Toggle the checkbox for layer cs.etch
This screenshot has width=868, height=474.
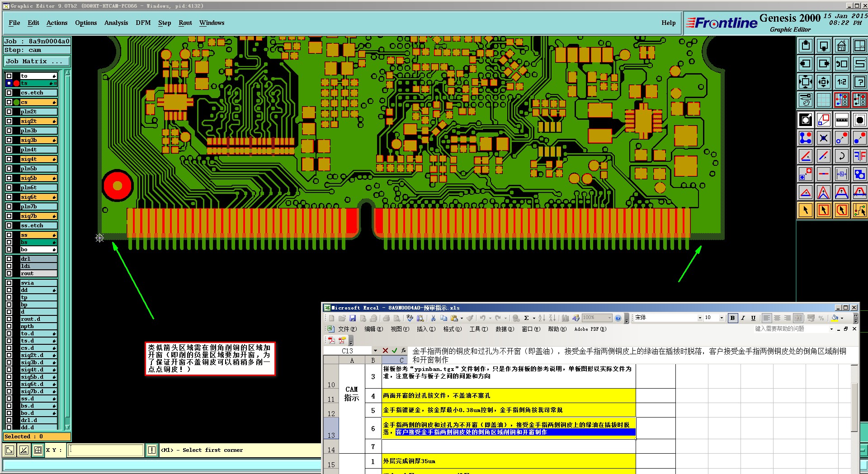click(x=9, y=93)
